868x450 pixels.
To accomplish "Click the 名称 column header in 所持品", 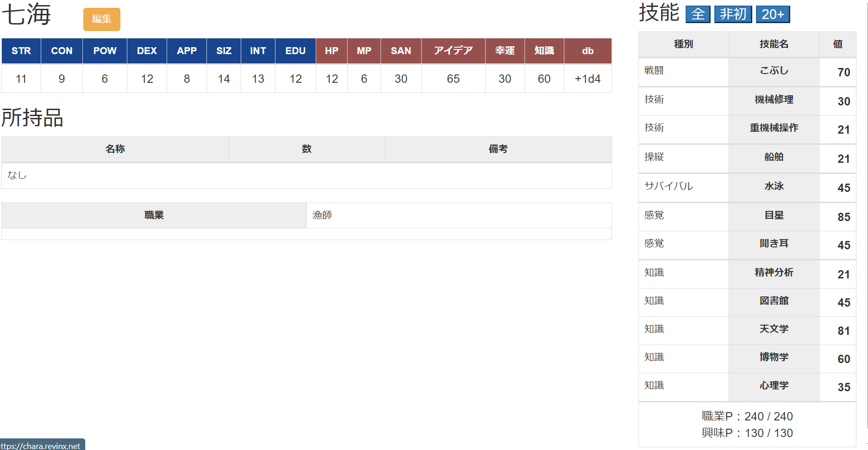I will click(x=115, y=149).
